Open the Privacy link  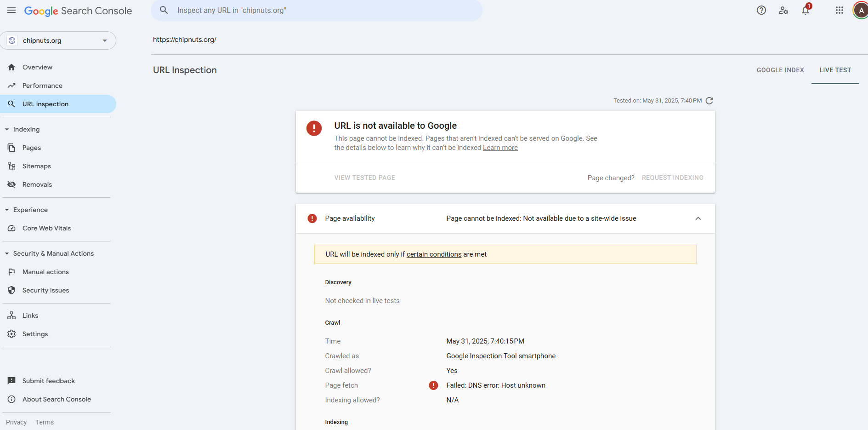17,422
